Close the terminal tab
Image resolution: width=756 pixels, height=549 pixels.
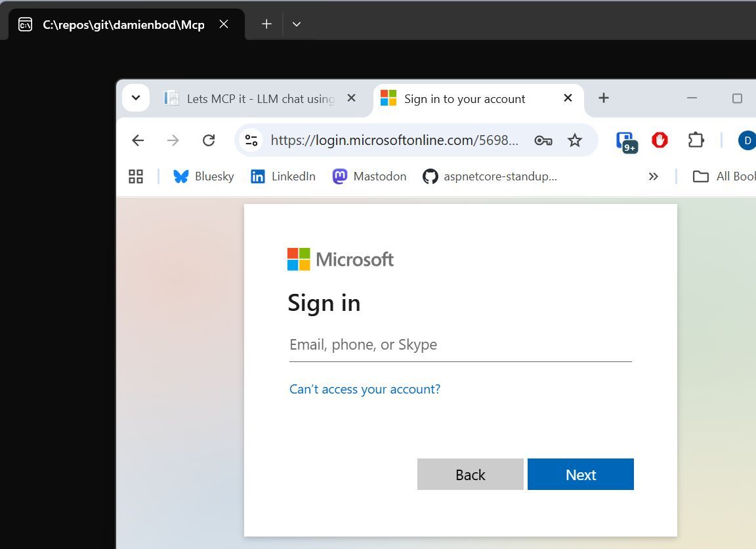point(224,24)
